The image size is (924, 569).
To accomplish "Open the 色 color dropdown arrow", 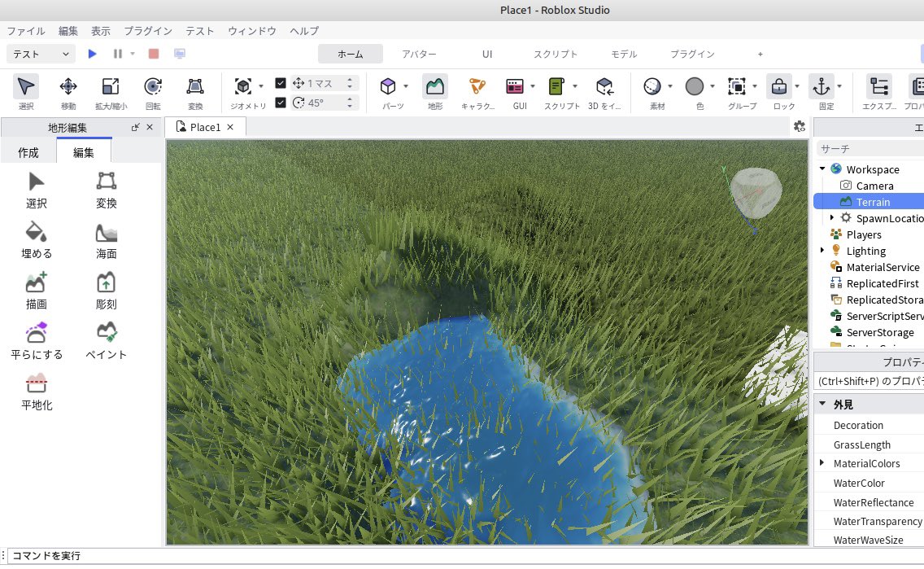I will click(713, 86).
